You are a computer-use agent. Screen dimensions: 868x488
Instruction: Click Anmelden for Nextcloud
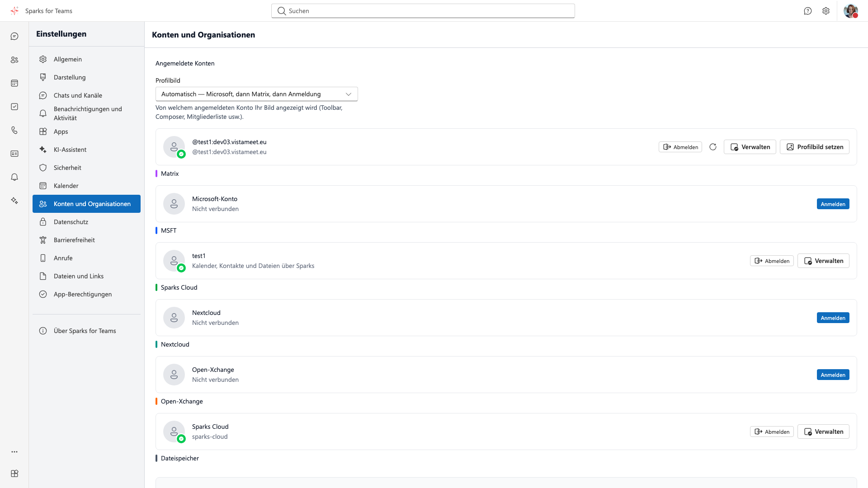(x=833, y=318)
